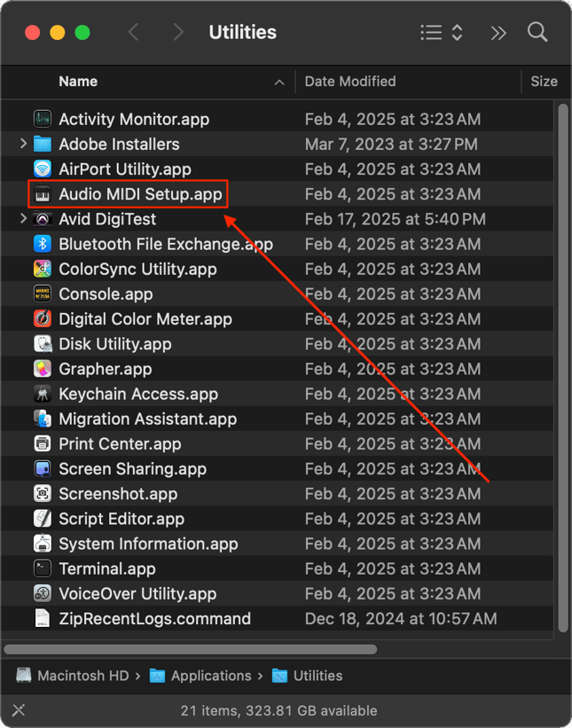572x728 pixels.
Task: Select the Script Editor.app name
Action: coord(121,519)
